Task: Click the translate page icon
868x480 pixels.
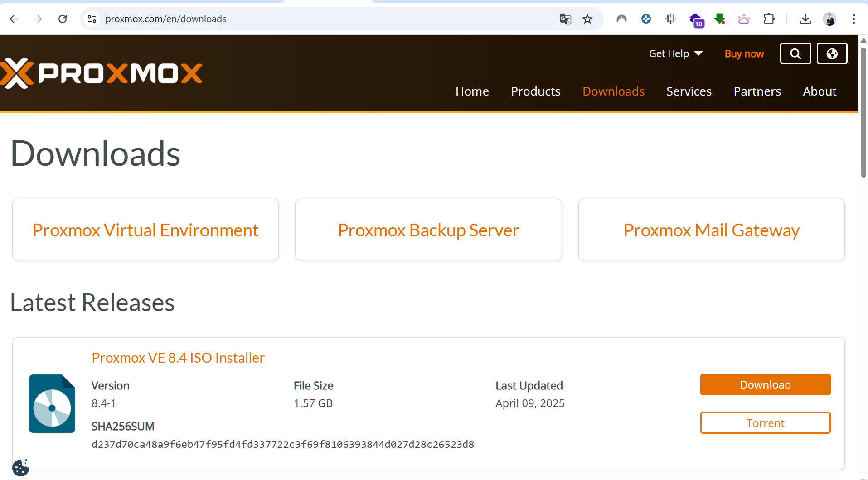Action: [565, 19]
